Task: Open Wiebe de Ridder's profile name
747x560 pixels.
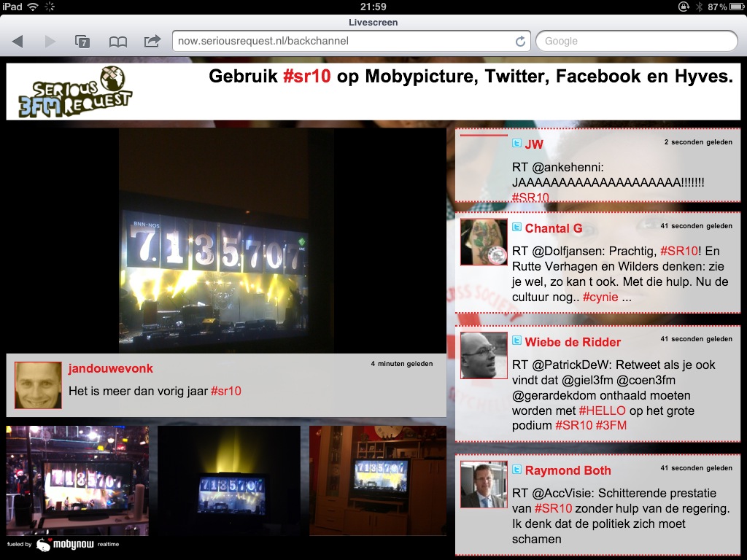Action: click(x=573, y=342)
